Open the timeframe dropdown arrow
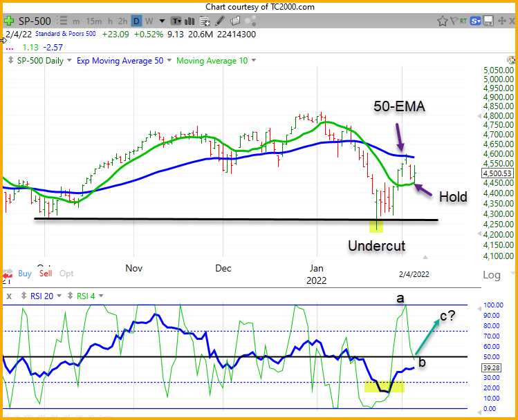The image size is (518, 420). click(162, 21)
